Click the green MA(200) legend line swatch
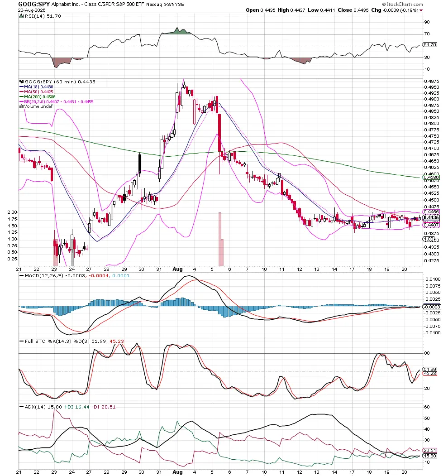Viewport: 448px width, 476px height. [22, 97]
